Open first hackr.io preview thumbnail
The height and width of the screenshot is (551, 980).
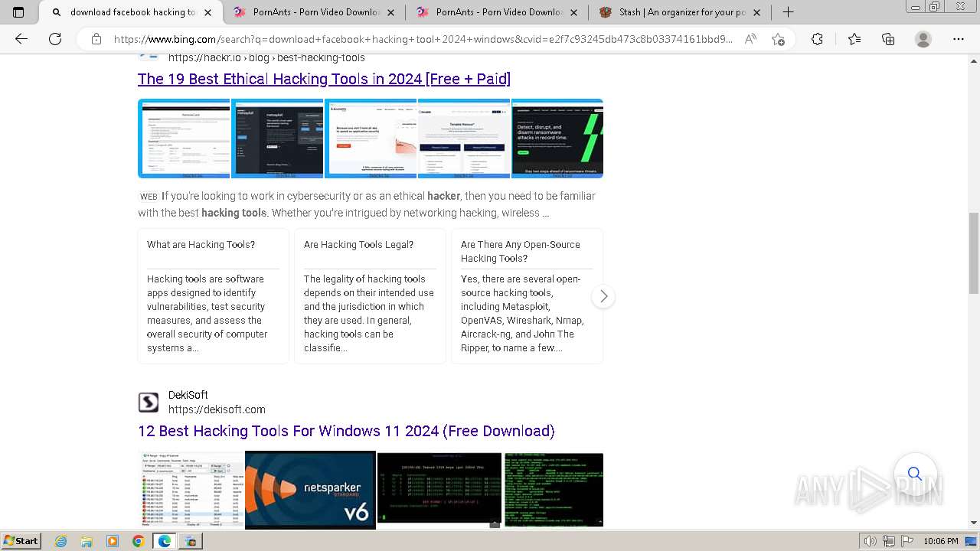[x=184, y=139]
